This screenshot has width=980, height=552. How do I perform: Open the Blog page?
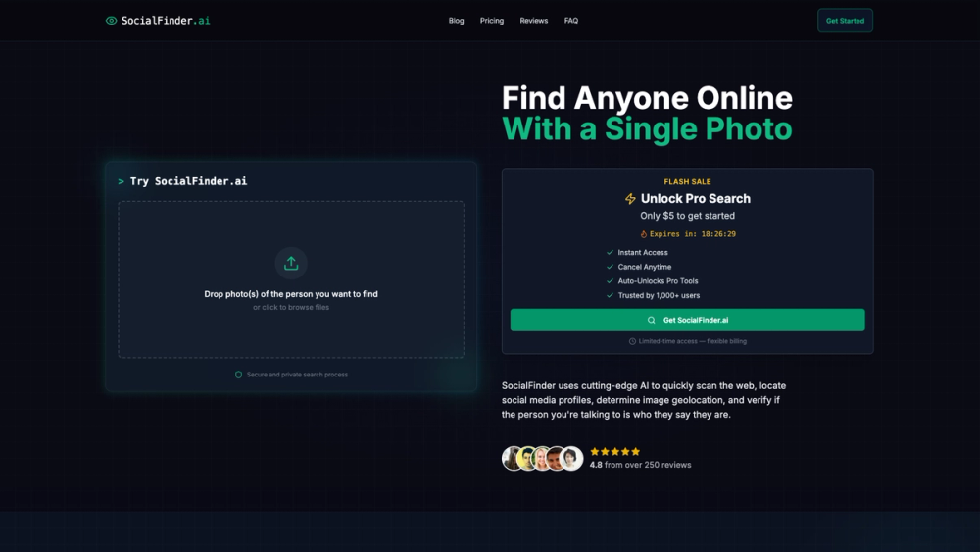click(457, 21)
